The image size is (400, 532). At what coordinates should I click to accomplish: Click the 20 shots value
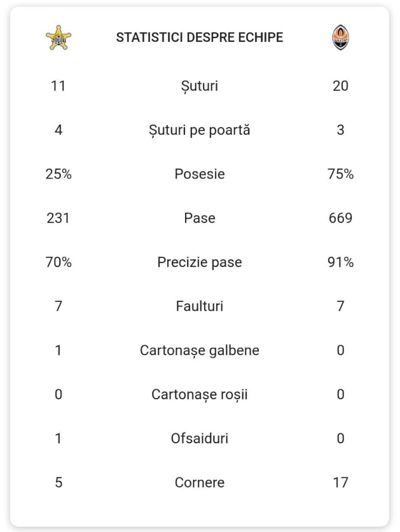pyautogui.click(x=340, y=86)
